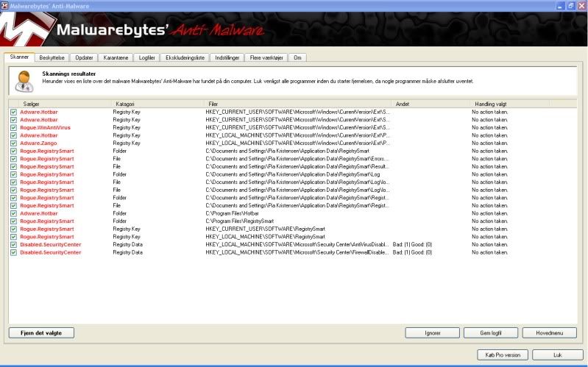
Task: Click the Ignorer button
Action: (x=433, y=333)
